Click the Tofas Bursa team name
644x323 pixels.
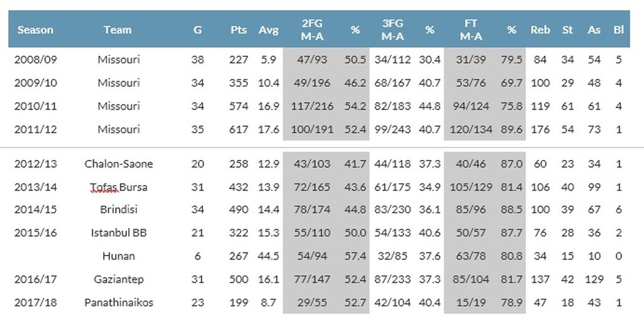(119, 187)
